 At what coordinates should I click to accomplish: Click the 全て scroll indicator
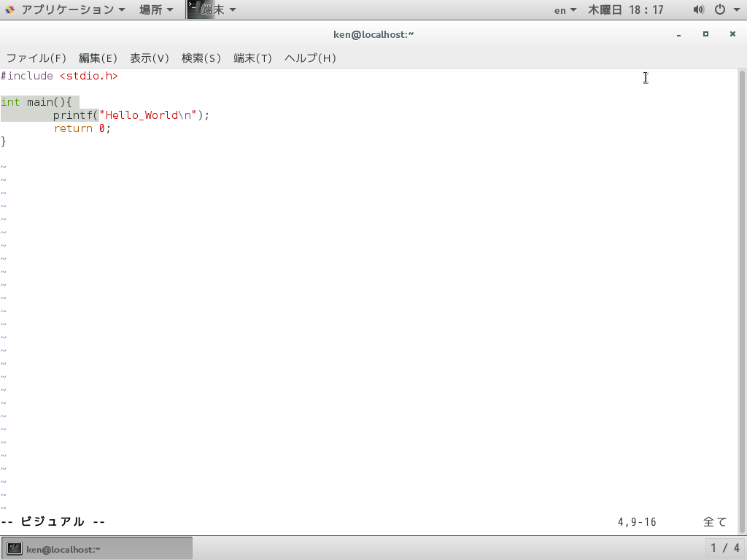tap(715, 522)
